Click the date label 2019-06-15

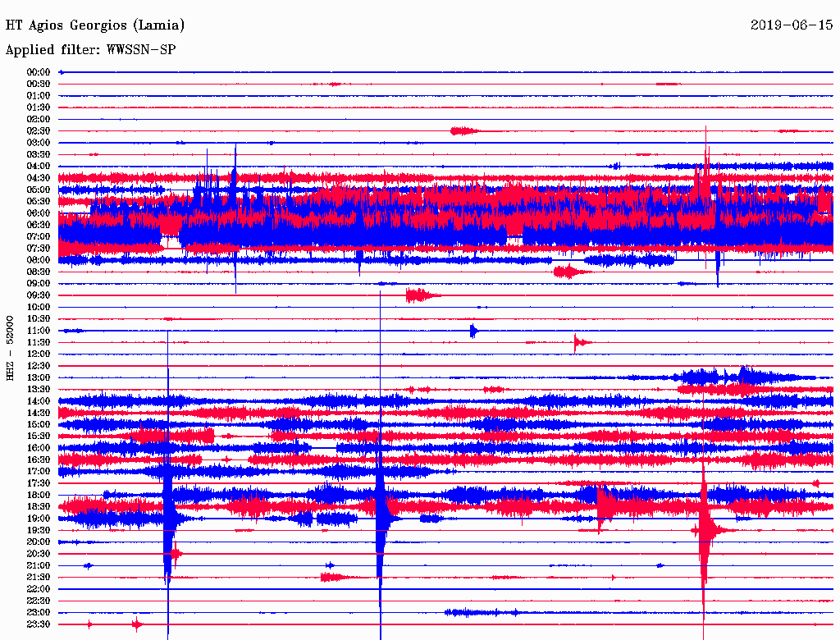pyautogui.click(x=792, y=25)
